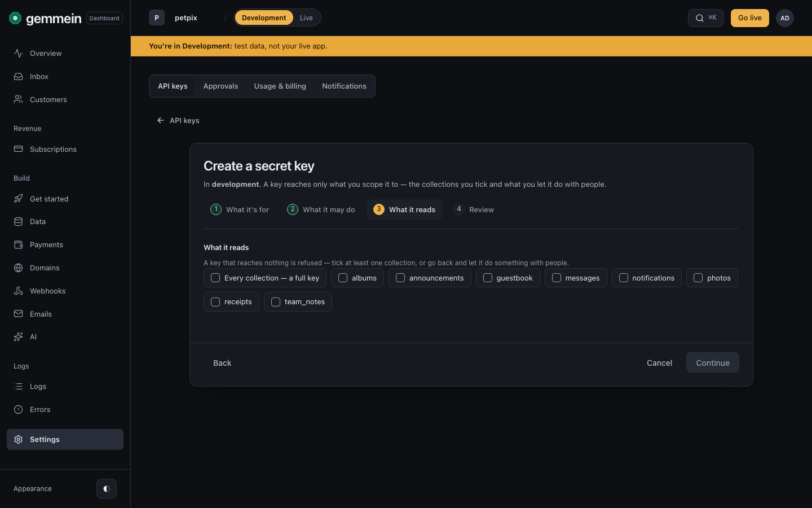This screenshot has height=508, width=812.
Task: Click the Payments wallet icon
Action: pos(19,244)
